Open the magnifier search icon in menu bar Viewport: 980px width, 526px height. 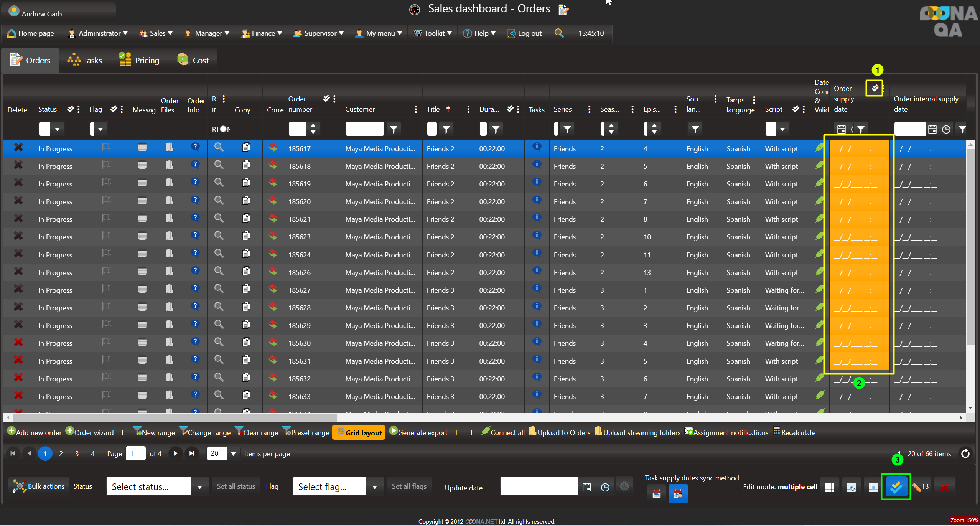coord(559,33)
